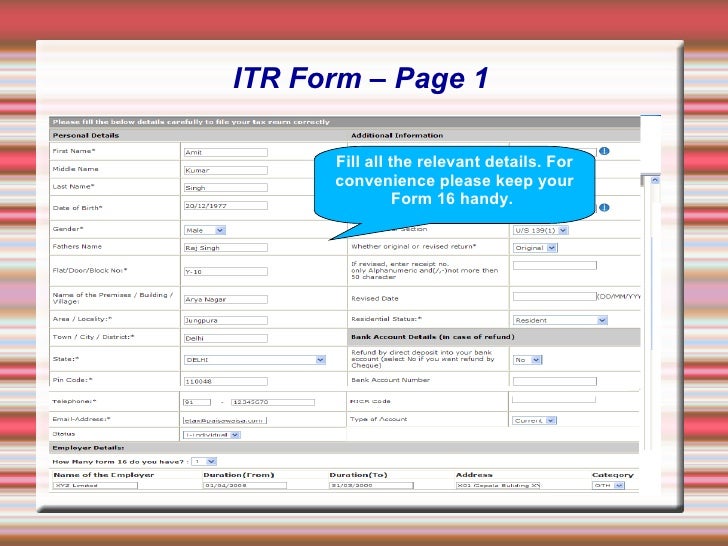Screen dimensions: 728x546
Task: Click the Revised Date input field
Action: coord(554,296)
